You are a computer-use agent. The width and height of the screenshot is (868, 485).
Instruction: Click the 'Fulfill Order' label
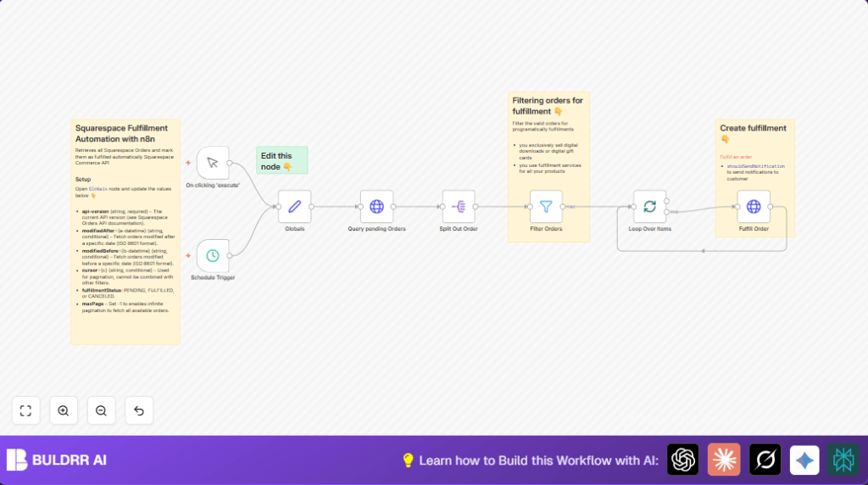pyautogui.click(x=754, y=229)
